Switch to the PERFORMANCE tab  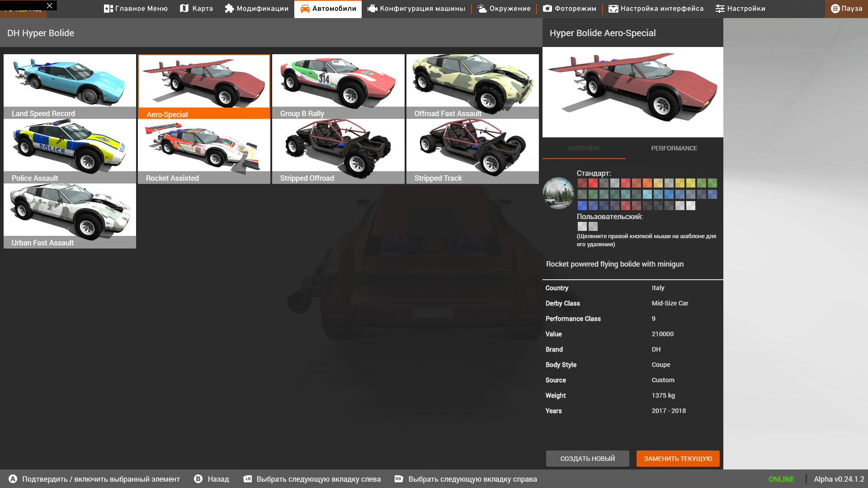click(x=674, y=148)
